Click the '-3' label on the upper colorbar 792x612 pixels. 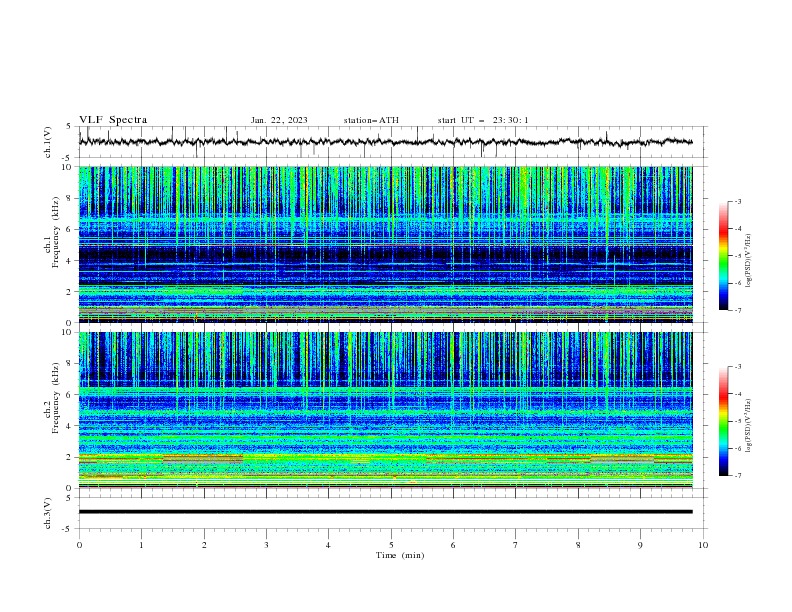(x=737, y=201)
